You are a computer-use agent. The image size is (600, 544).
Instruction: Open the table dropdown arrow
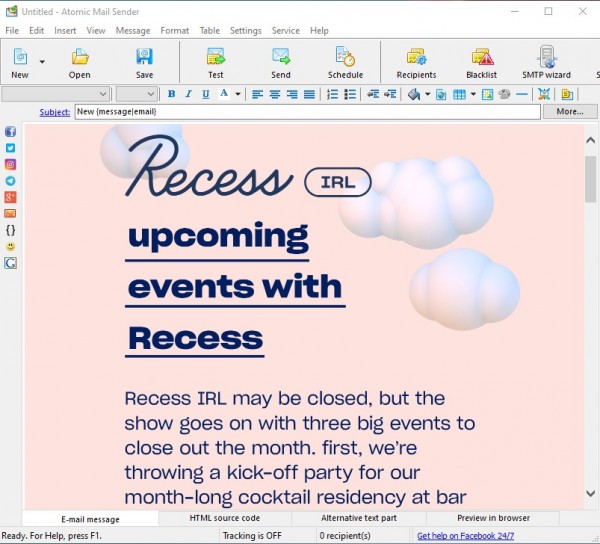point(473,94)
